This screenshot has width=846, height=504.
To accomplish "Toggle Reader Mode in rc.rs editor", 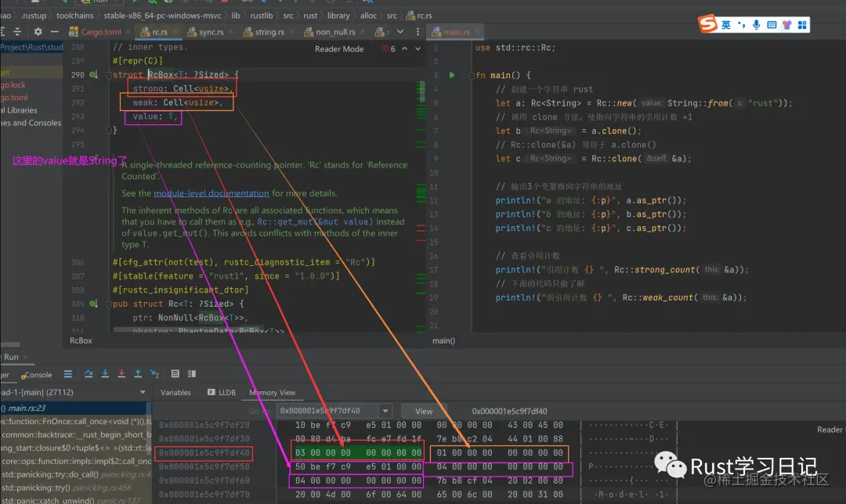I will tap(339, 49).
